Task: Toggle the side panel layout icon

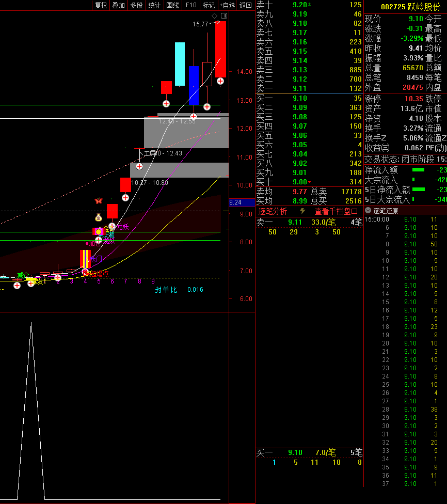Action: point(224,15)
